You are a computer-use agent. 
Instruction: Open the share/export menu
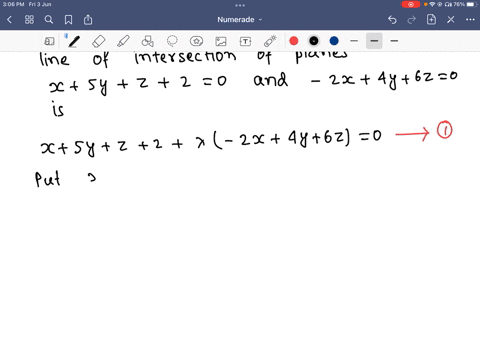click(88, 19)
